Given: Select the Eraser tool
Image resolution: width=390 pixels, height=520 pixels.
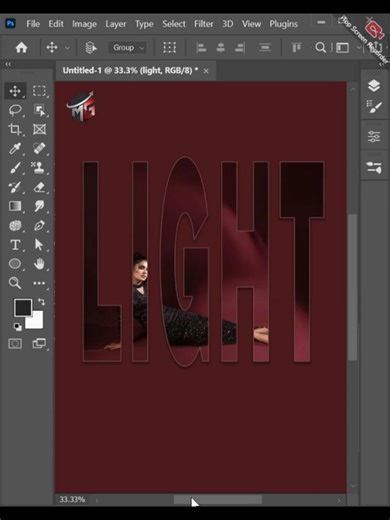Looking at the screenshot, I should tap(39, 187).
